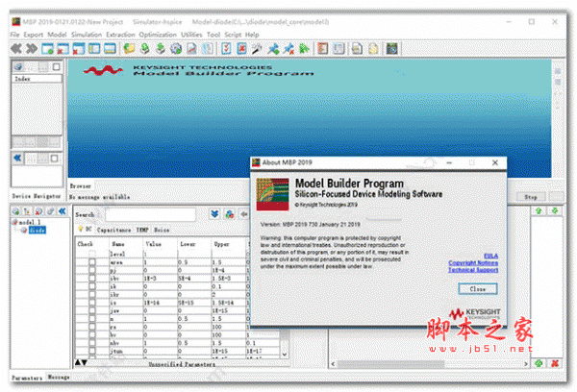Click the dark screenshot icon at toolbar end
This screenshot has height=392, width=577.
tap(392, 49)
